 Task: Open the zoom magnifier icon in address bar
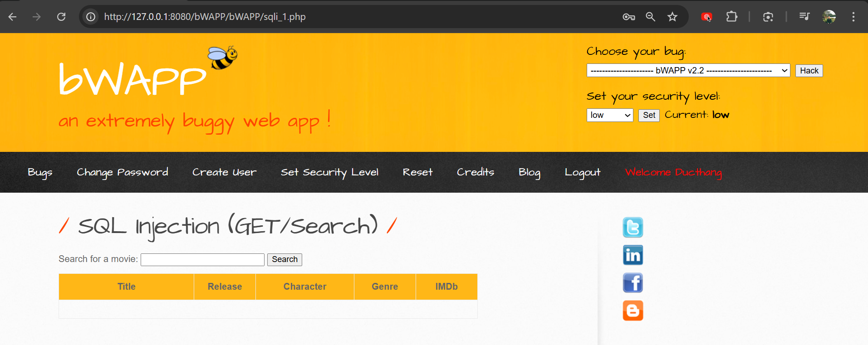650,17
